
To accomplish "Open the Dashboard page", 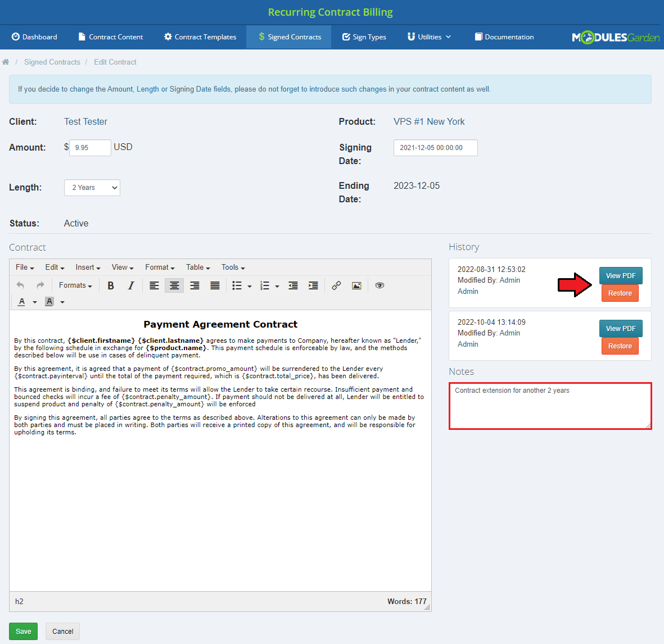I will point(34,37).
